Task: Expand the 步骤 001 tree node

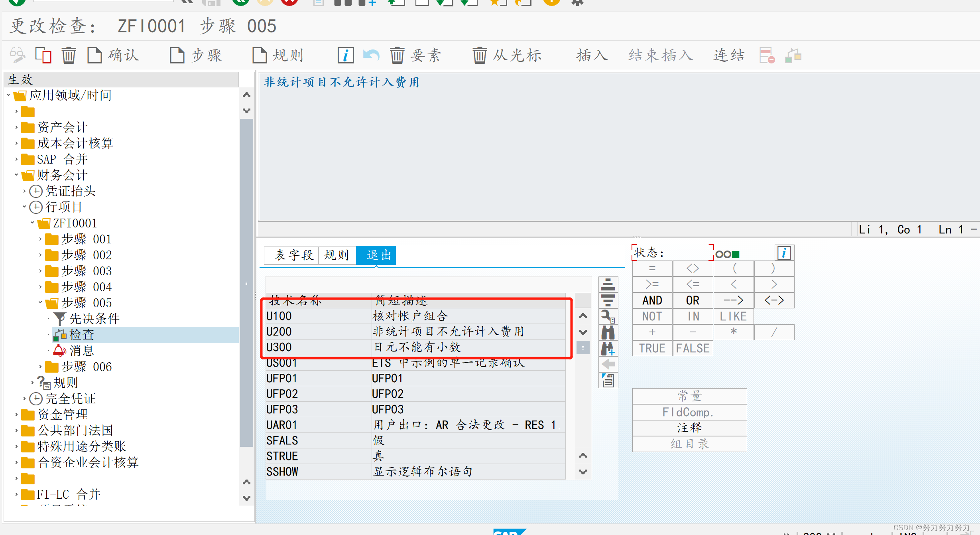Action: [41, 239]
